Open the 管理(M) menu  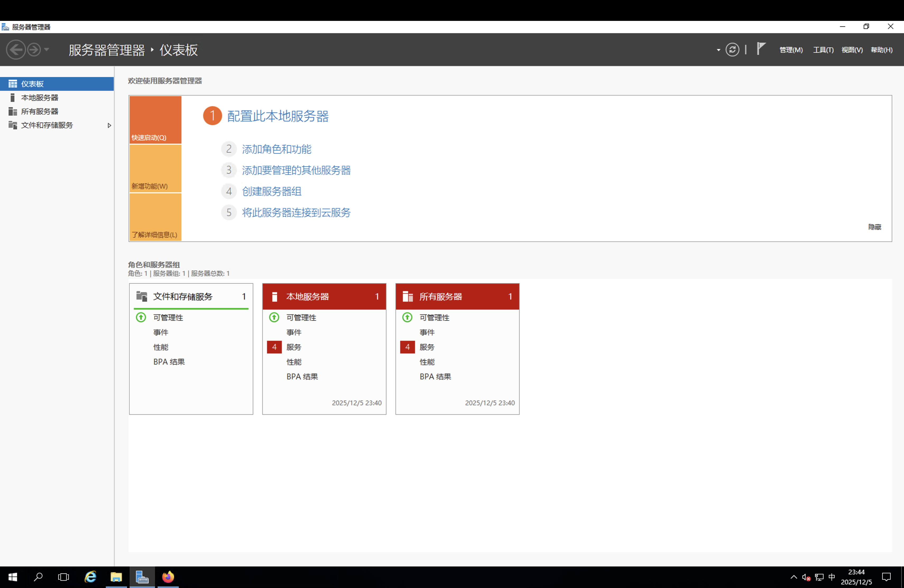point(790,49)
